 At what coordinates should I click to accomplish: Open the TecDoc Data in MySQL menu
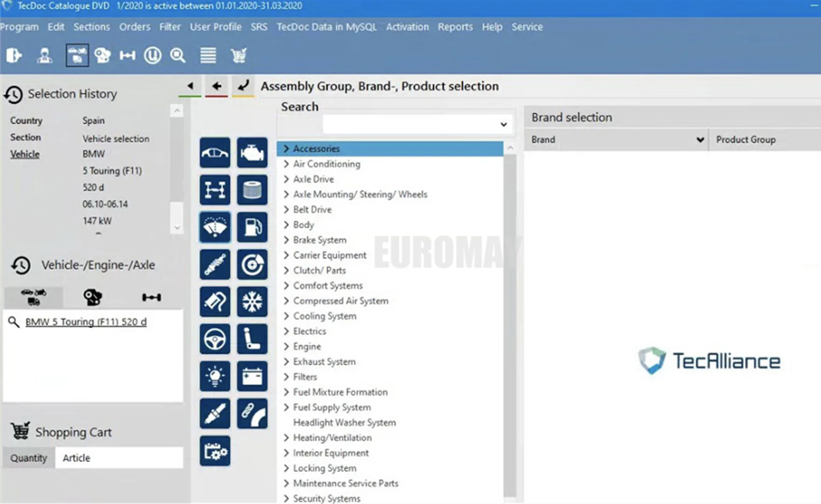326,27
